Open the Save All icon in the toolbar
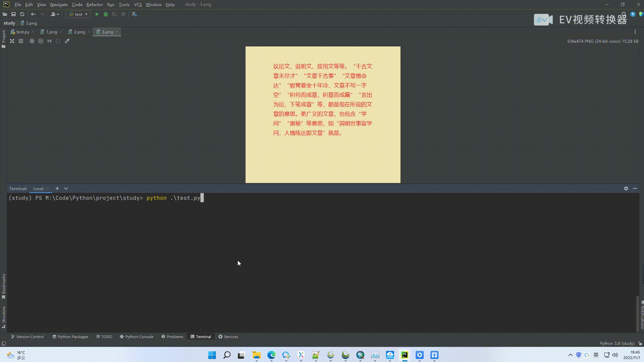The image size is (644, 362). pyautogui.click(x=13, y=14)
